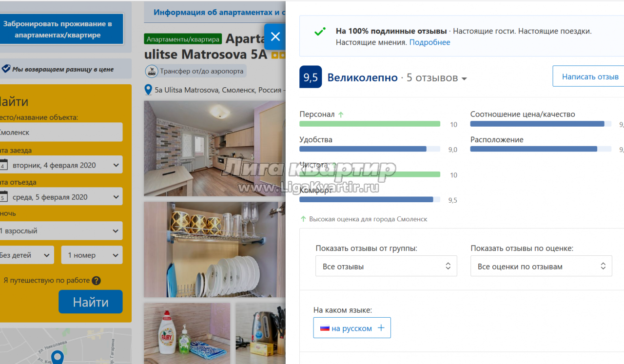
Task: Click the map location pin icon
Action: click(x=58, y=357)
